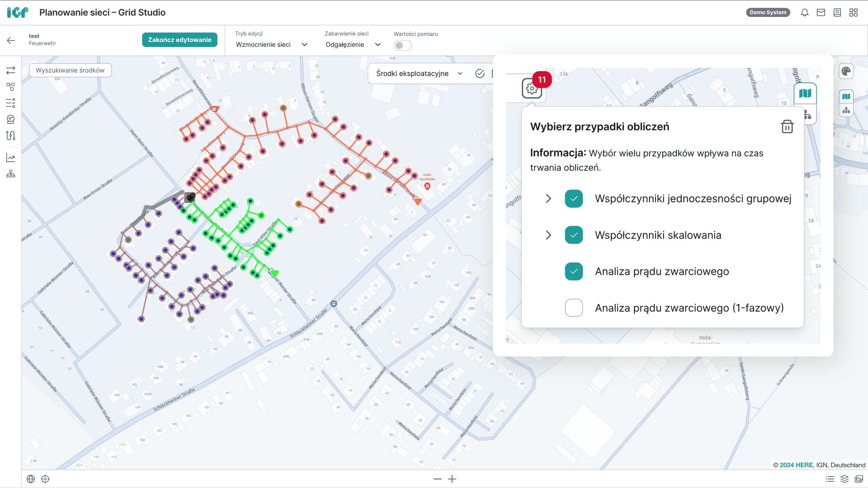Click the calculation settings gear icon
Image resolution: width=868 pixels, height=488 pixels.
pyautogui.click(x=532, y=88)
